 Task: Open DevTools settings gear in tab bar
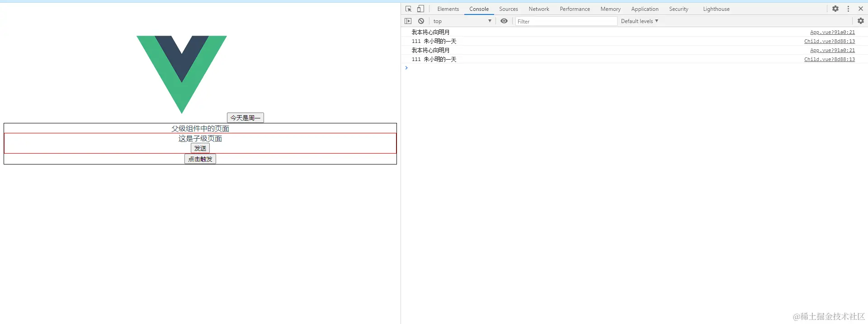[835, 9]
